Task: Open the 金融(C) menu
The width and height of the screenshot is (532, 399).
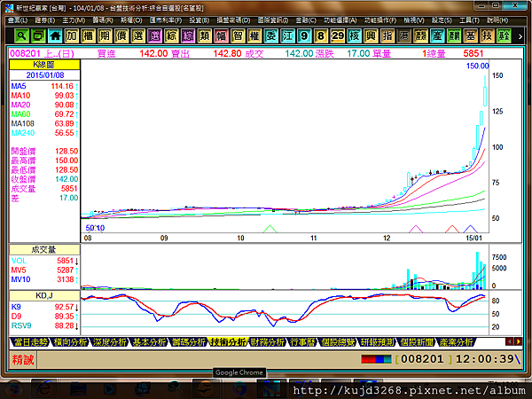Action: point(306,20)
